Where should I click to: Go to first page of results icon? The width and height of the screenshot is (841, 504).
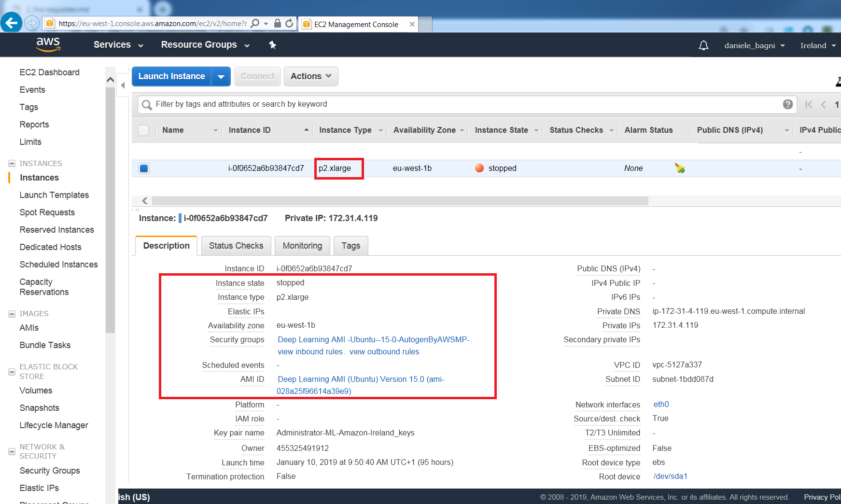809,104
